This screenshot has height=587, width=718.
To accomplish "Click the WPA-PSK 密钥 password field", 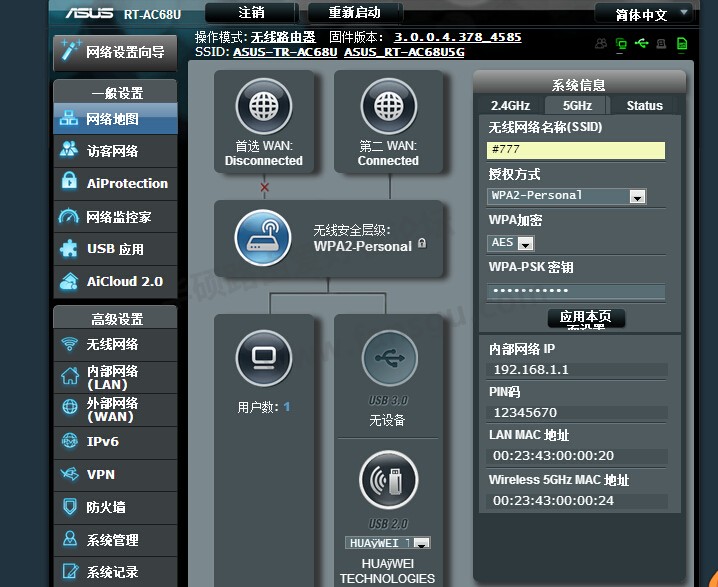I will coord(576,291).
